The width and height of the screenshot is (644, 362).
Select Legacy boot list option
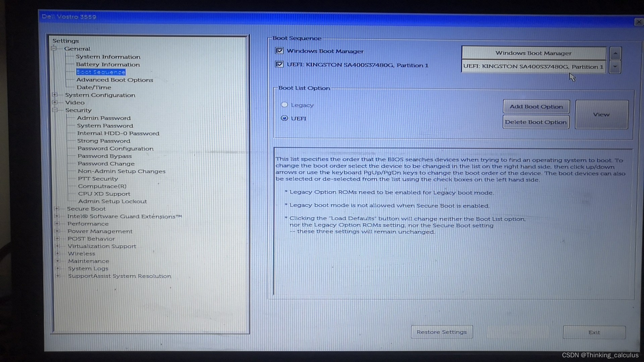[284, 105]
